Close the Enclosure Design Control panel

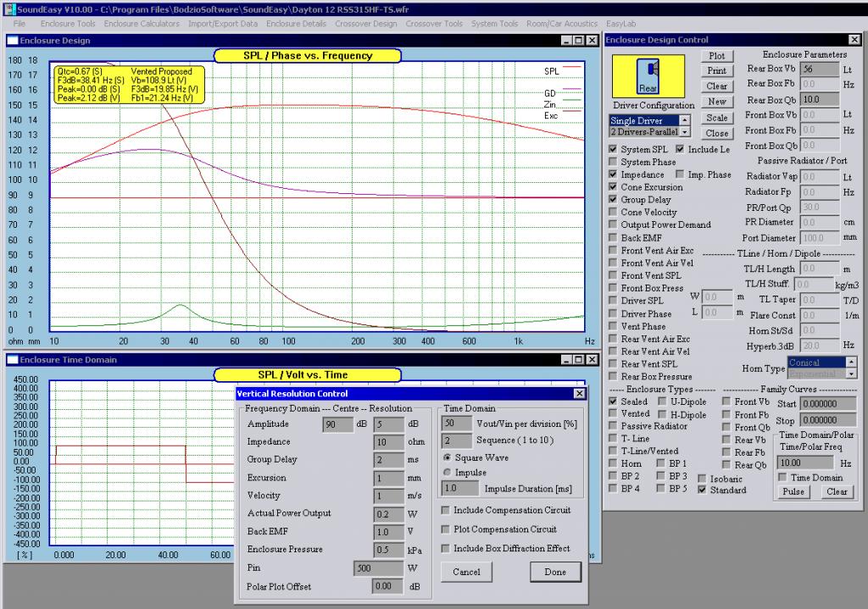(x=854, y=40)
